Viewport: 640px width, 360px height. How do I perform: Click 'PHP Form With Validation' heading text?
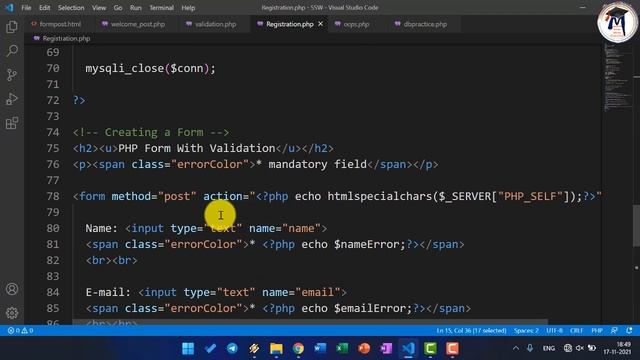click(x=197, y=148)
